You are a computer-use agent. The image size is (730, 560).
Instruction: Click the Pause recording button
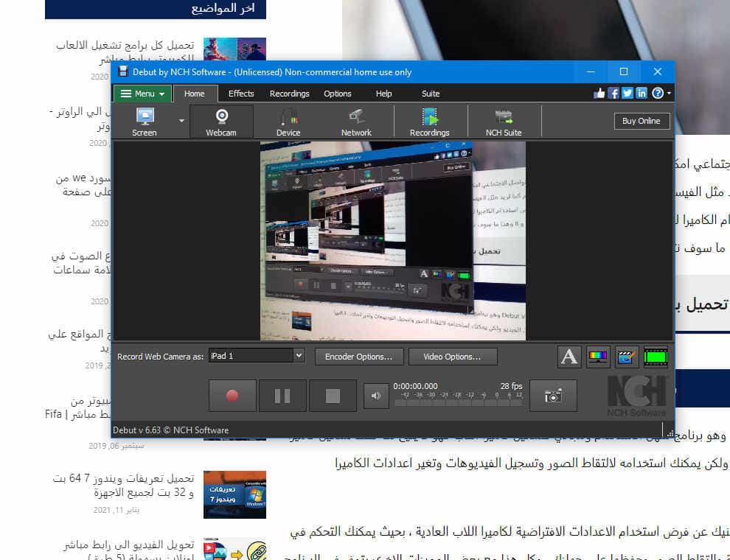click(282, 396)
